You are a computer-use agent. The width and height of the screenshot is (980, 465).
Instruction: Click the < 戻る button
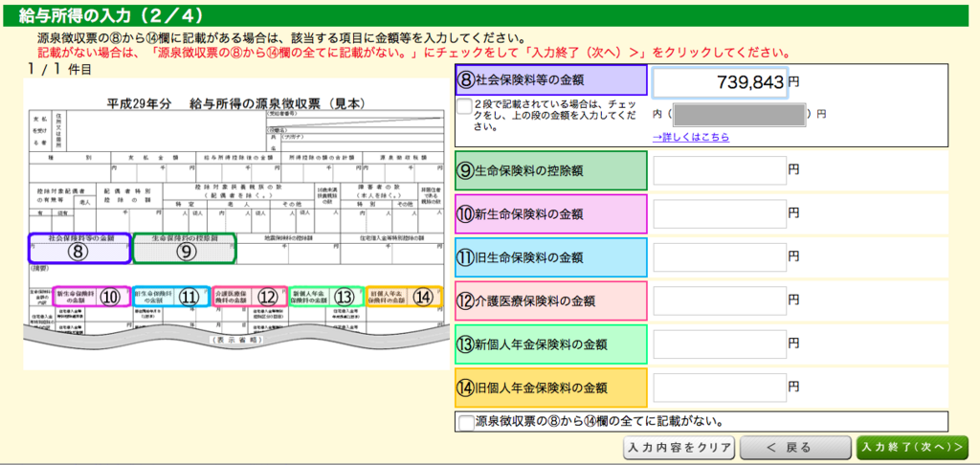coord(795,448)
